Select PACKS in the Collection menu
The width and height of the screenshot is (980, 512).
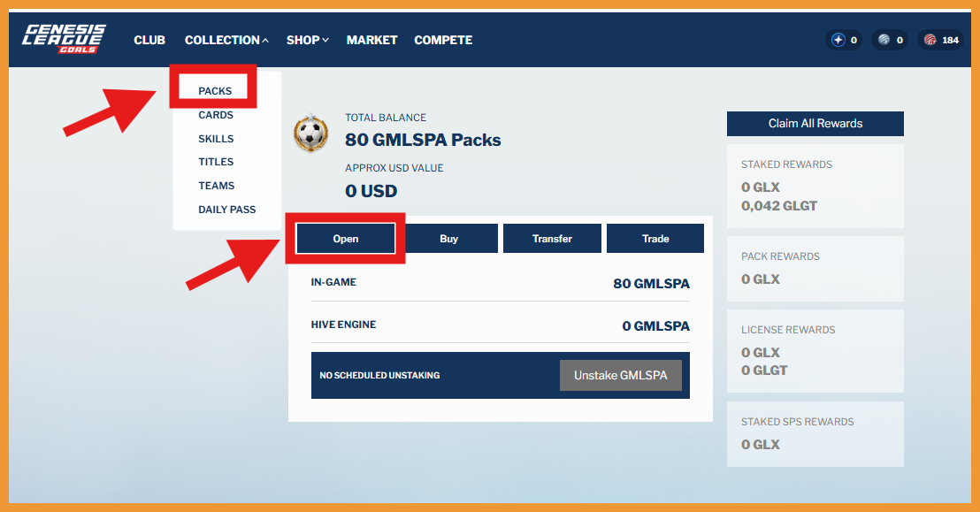(x=215, y=91)
